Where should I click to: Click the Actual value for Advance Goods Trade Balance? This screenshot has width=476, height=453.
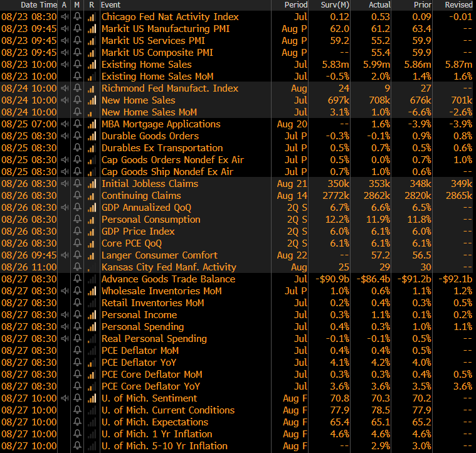[x=372, y=279]
